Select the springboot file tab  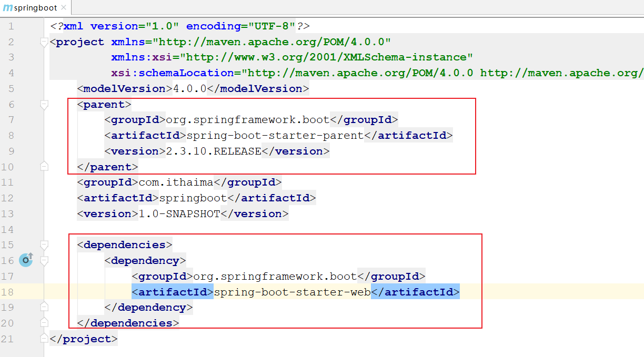click(35, 8)
